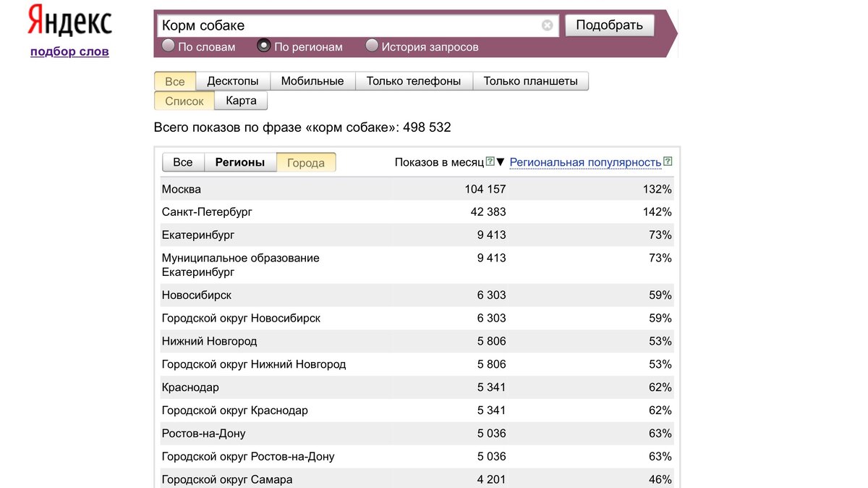Click the Санкт-Петербург row name
Screen dimensions: 868x488
point(207,212)
